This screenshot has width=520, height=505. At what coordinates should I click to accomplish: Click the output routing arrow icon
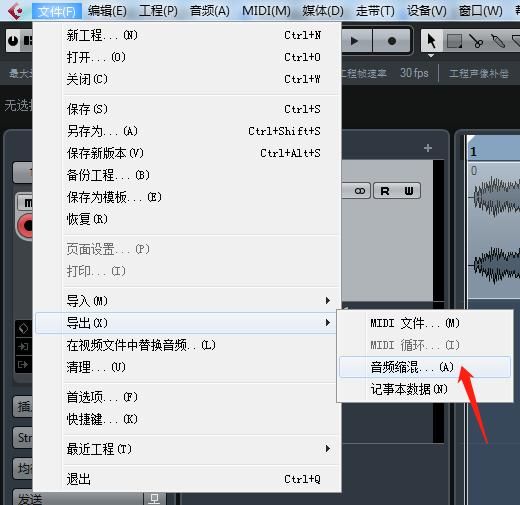point(23,365)
